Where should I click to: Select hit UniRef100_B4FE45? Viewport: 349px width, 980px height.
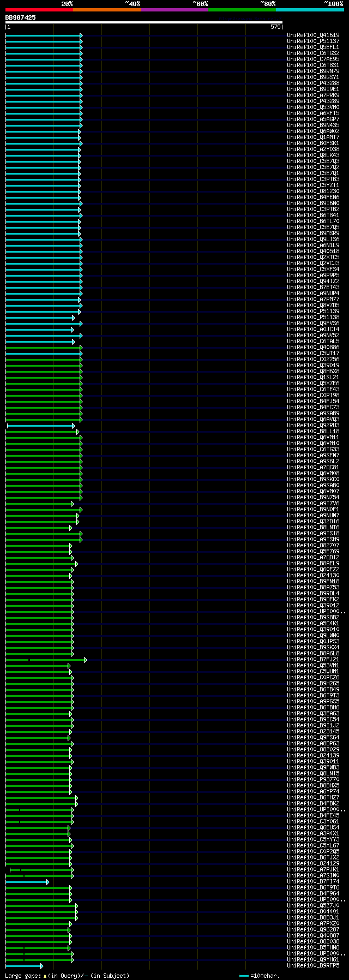pos(313,816)
